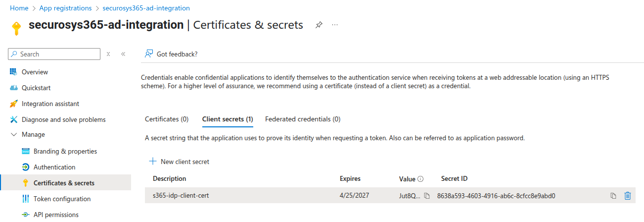Screen dimensions: 644x222
Task: Open the ellipsis more options menu
Action: coord(335,25)
